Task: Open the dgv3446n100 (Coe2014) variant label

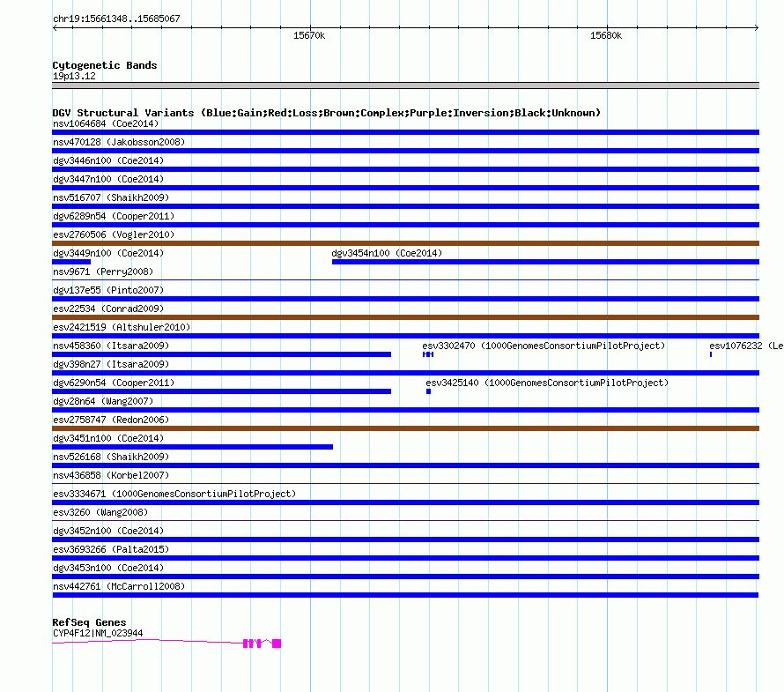Action: [x=108, y=160]
